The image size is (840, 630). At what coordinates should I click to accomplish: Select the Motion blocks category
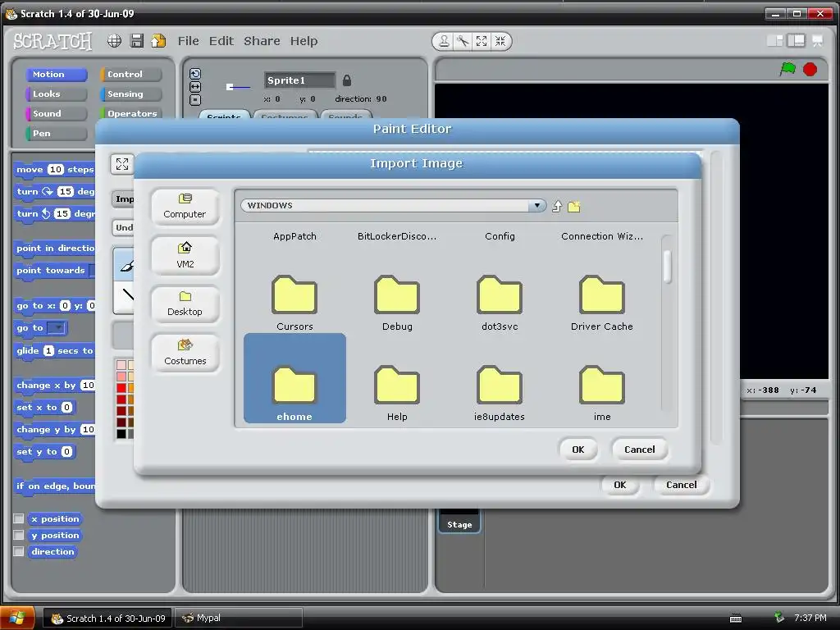pyautogui.click(x=57, y=75)
